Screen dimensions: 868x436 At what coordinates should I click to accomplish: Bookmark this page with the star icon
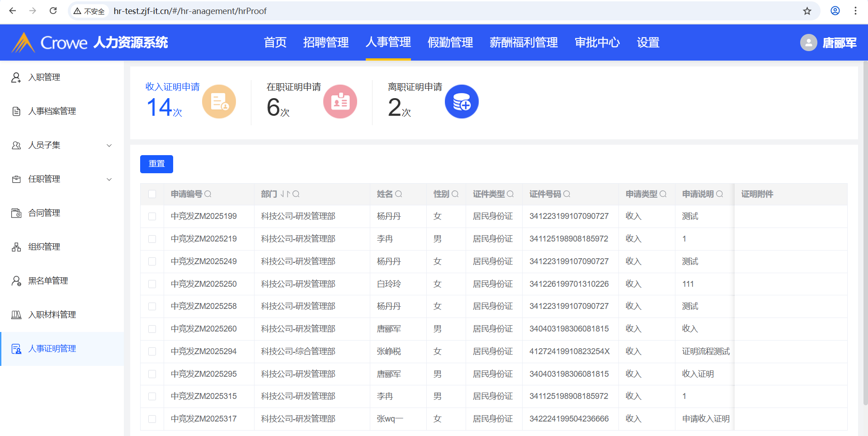(807, 11)
